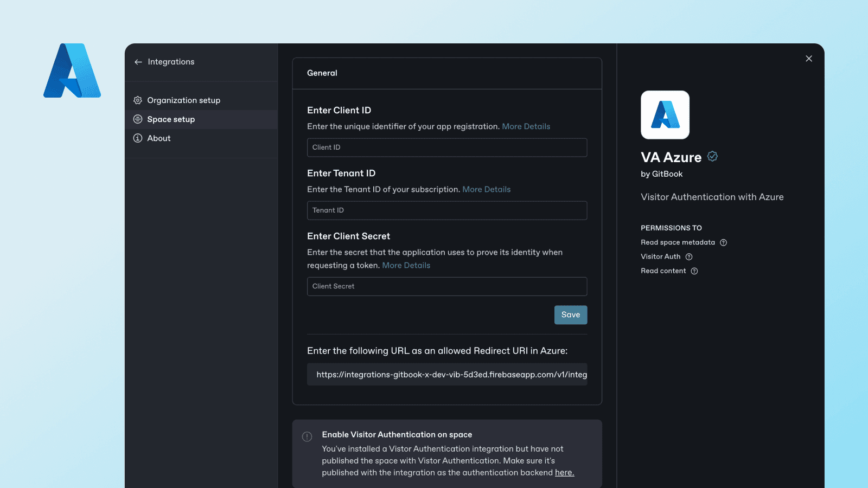868x488 pixels.
Task: Click the help icon beside Visitor Auth
Action: 689,256
